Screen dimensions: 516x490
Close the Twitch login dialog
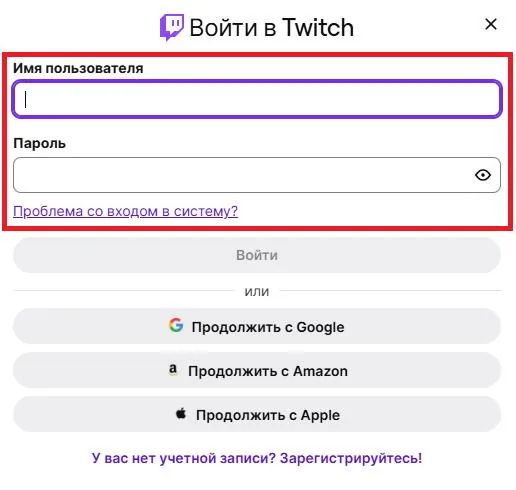(491, 24)
